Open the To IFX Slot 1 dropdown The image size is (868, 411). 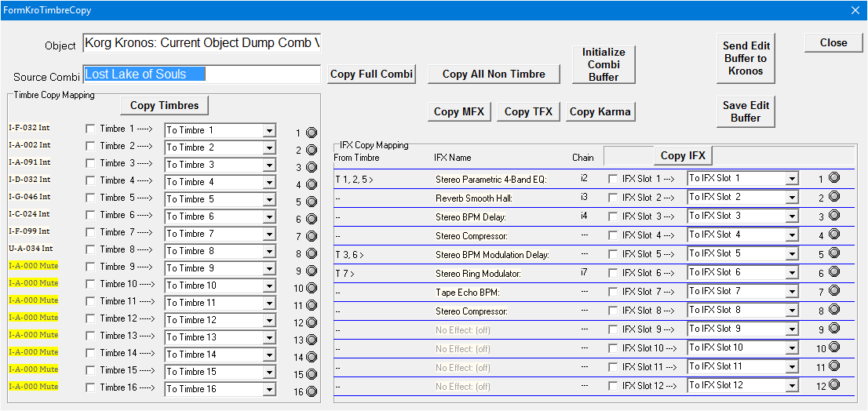pos(792,179)
